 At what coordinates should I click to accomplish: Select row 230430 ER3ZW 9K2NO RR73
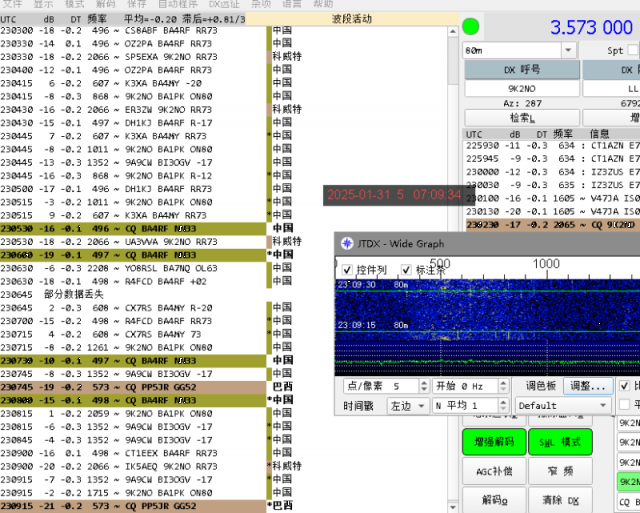(x=133, y=110)
